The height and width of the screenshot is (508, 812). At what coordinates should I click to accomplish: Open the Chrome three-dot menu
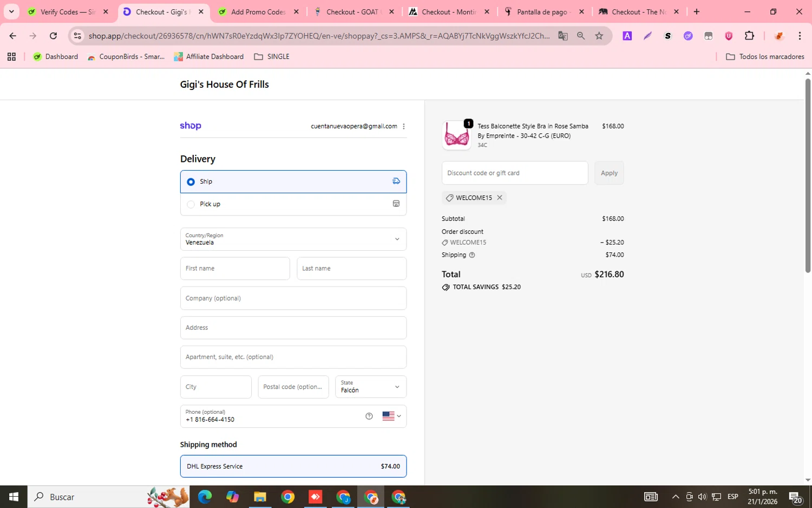(x=800, y=36)
